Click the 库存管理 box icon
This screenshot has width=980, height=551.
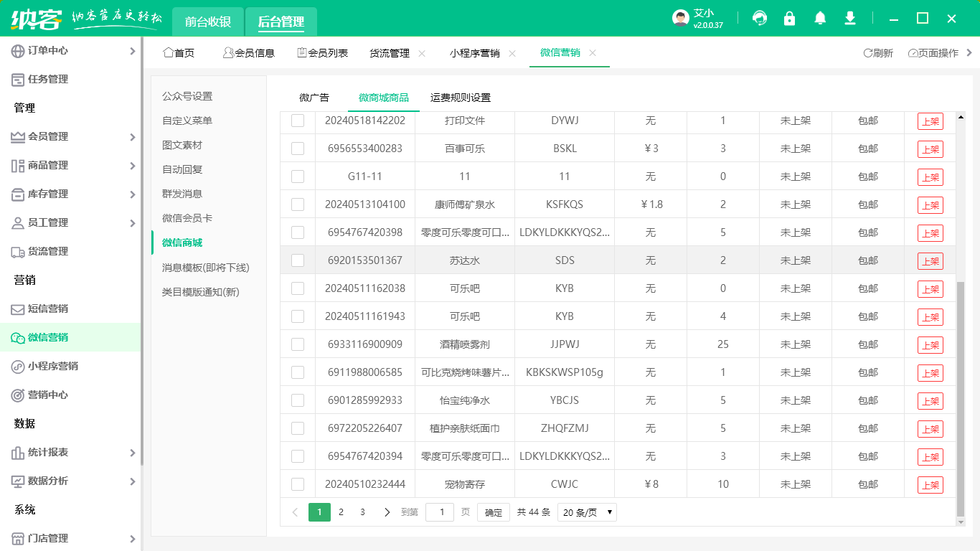point(18,194)
